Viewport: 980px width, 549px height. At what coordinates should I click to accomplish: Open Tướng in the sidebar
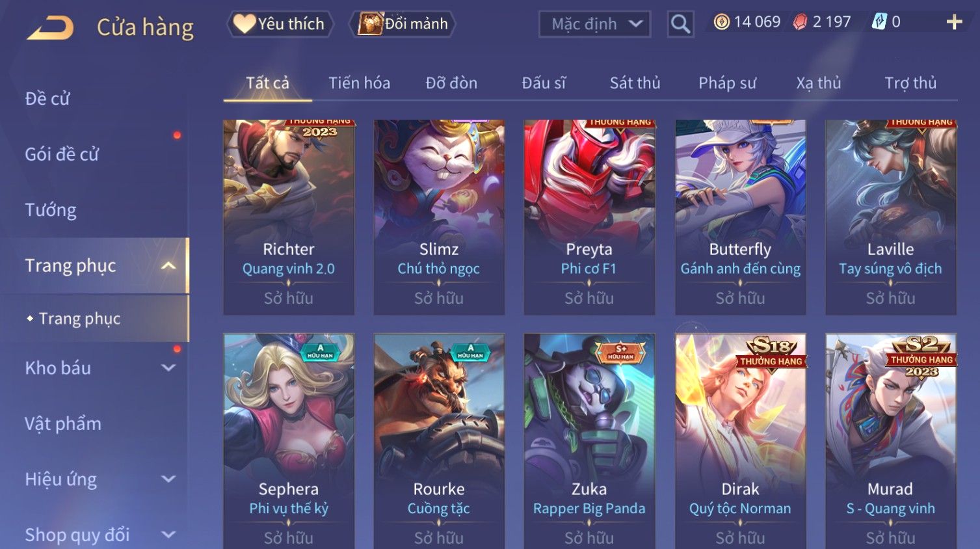pyautogui.click(x=51, y=210)
